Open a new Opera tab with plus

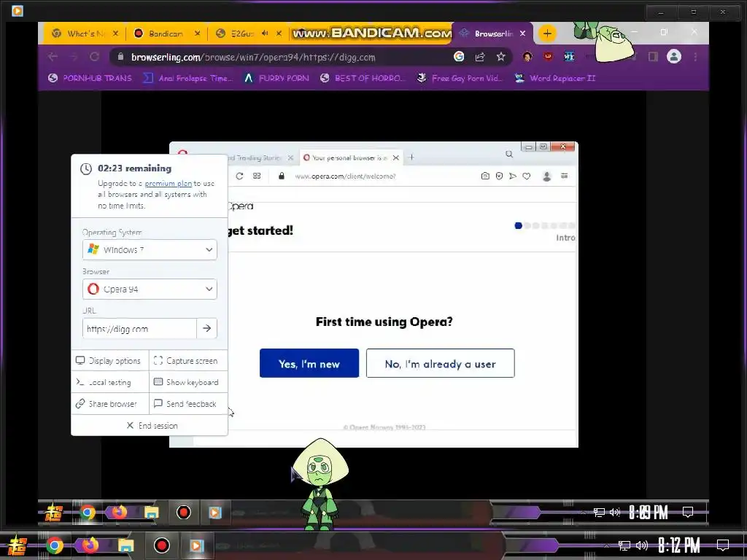coord(411,157)
